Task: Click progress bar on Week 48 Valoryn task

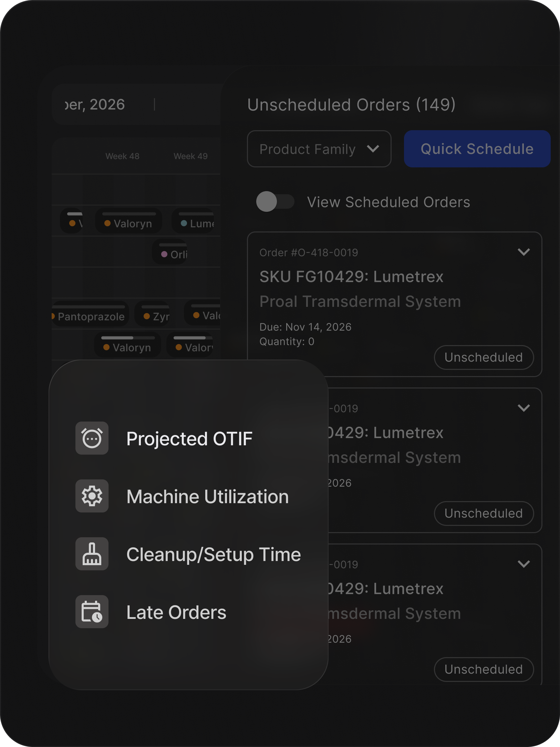Action: [x=129, y=214]
